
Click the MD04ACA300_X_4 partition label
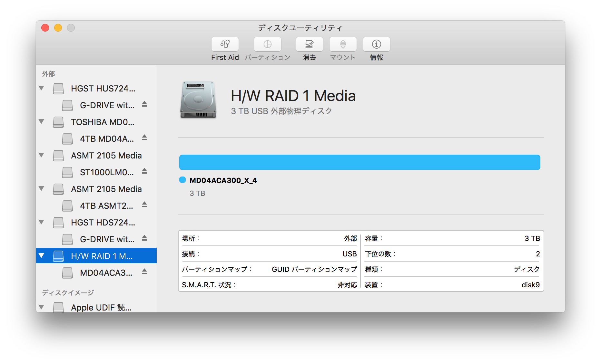[x=223, y=180]
